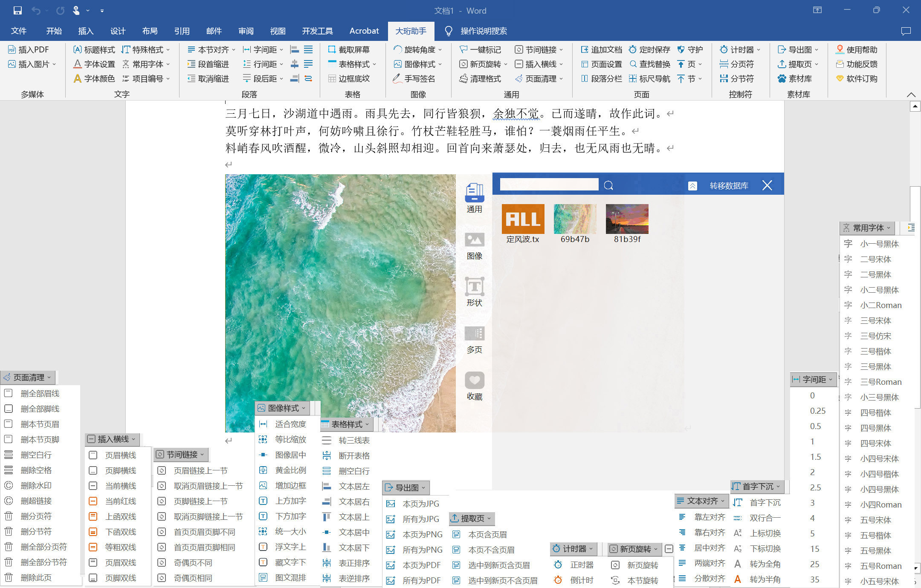Click the 大师助手 ribbon tab

click(x=411, y=32)
